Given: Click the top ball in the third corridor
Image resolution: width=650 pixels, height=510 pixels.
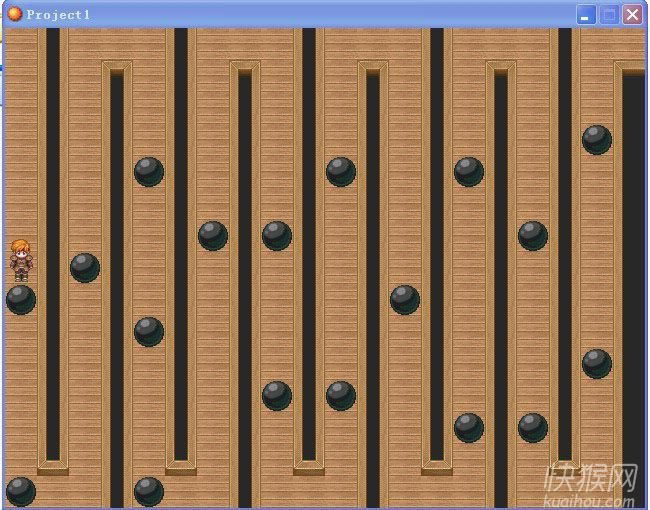Looking at the screenshot, I should pos(149,172).
